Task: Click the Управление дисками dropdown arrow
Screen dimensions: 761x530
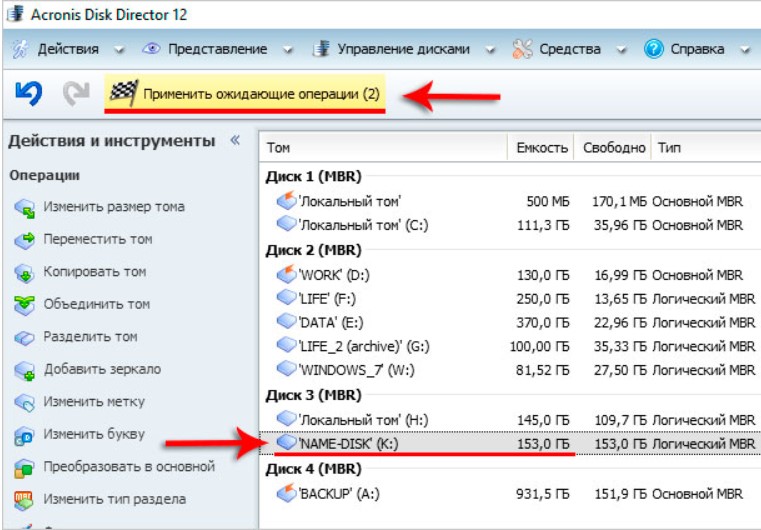Action: click(x=490, y=50)
